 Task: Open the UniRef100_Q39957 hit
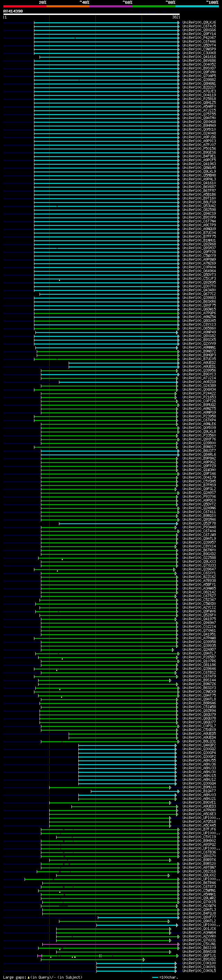(x=199, y=543)
